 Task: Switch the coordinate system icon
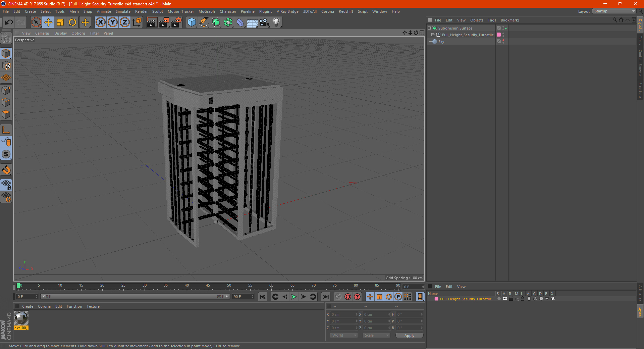(137, 22)
